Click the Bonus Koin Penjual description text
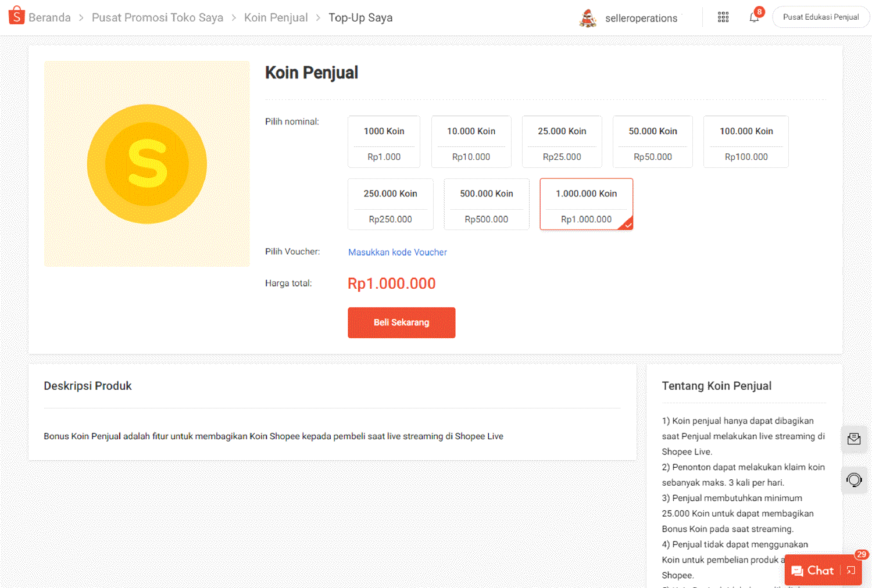This screenshot has height=588, width=872. click(274, 436)
